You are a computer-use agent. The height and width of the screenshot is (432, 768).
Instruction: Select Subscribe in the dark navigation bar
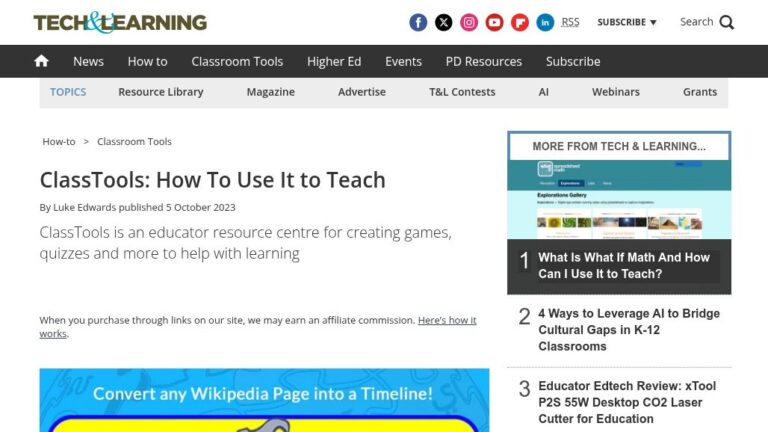coord(573,61)
